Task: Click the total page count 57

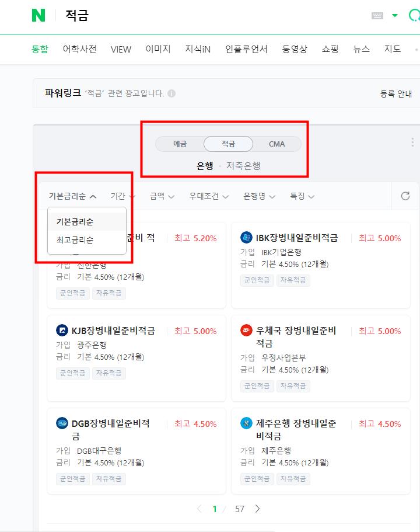Action: 240,509
